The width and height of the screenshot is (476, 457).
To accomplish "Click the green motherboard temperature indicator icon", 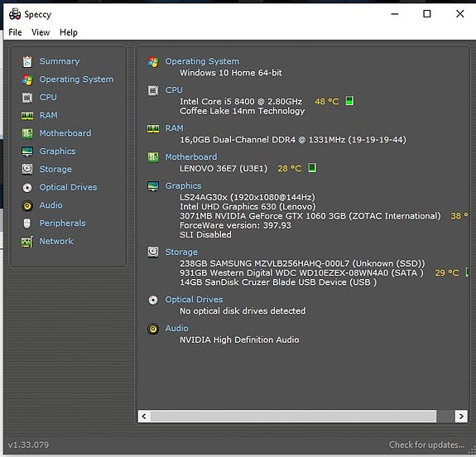I will click(312, 167).
